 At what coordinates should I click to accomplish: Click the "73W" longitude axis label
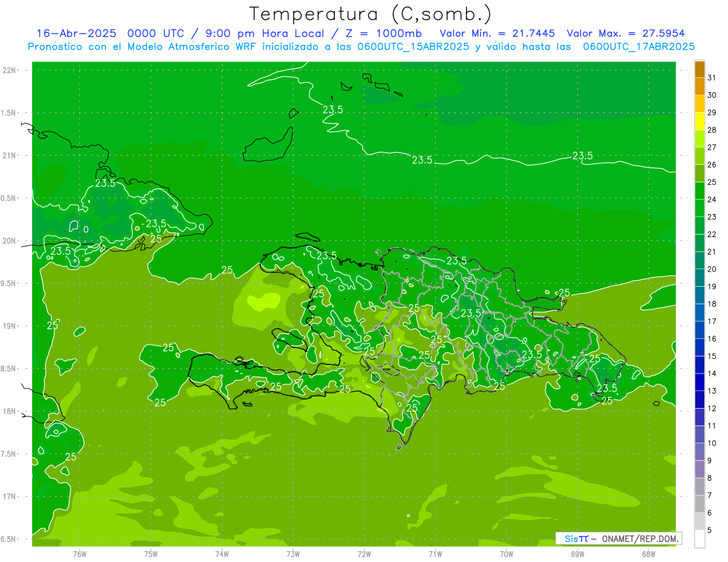click(x=293, y=554)
